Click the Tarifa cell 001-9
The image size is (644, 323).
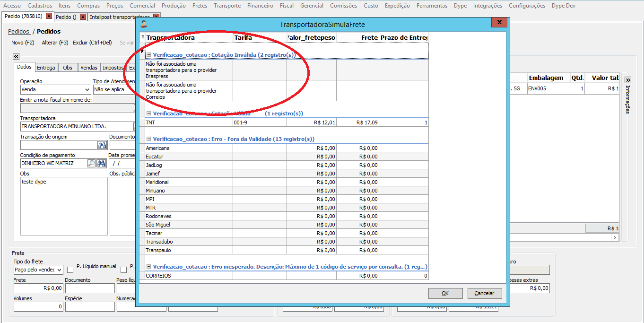[x=260, y=122]
